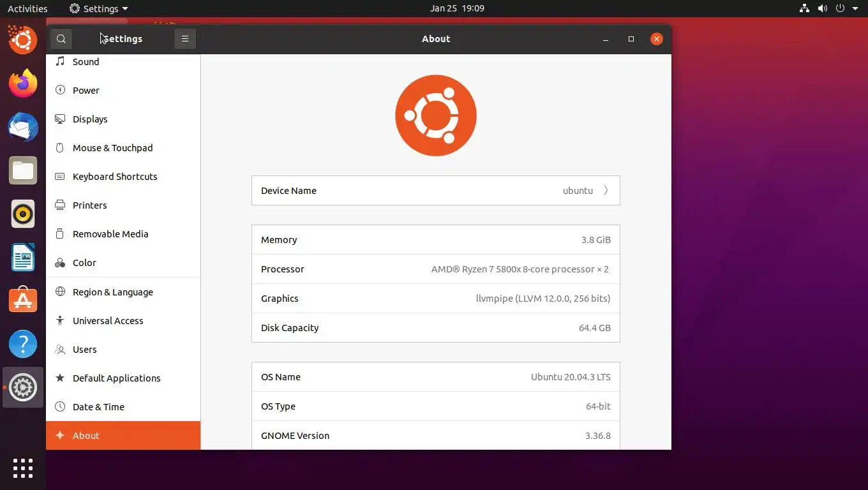
Task: Click the Users icon in sidebar
Action: tap(60, 349)
